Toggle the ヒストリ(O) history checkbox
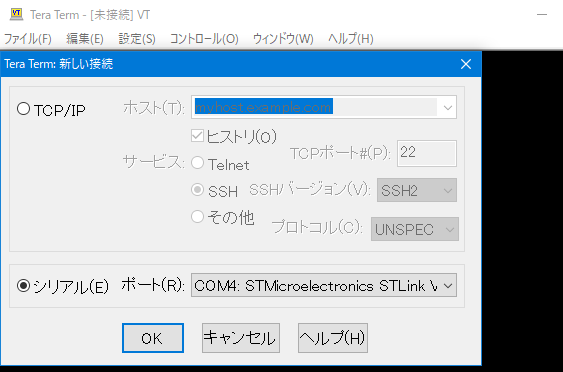563x372 pixels. pyautogui.click(x=197, y=136)
